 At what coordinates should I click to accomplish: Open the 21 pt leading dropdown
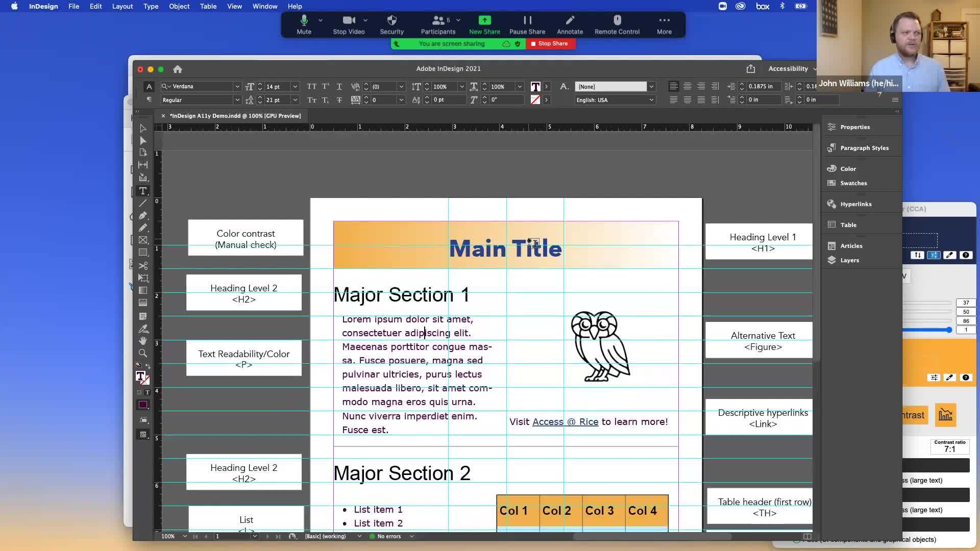pyautogui.click(x=295, y=100)
